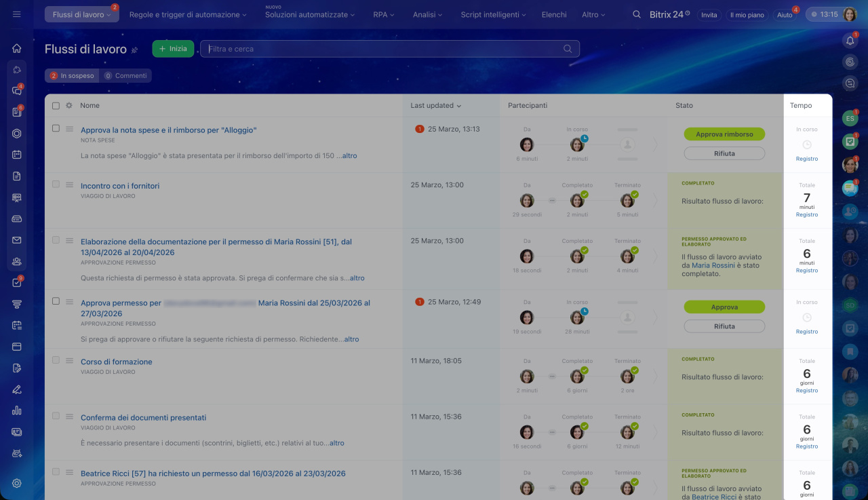Open the hamburger menu at top left
Screen dimensions: 868x500
(x=17, y=14)
